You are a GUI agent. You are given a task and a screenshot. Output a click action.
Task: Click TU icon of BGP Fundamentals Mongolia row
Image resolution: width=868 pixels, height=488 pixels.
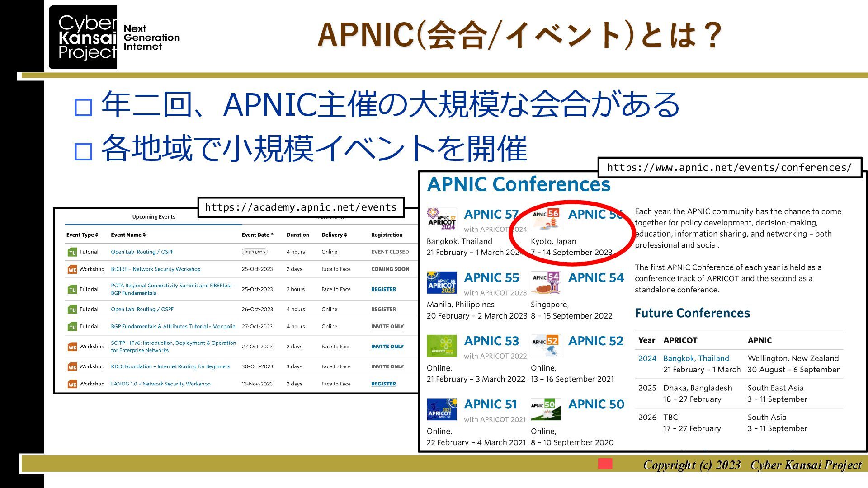72,327
